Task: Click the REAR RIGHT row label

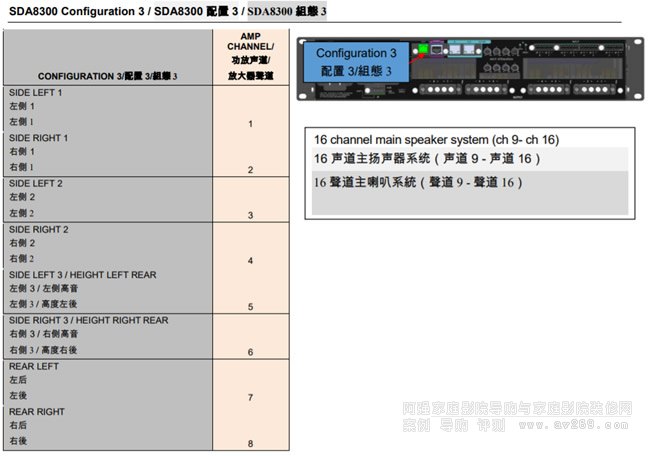Action: [x=37, y=411]
